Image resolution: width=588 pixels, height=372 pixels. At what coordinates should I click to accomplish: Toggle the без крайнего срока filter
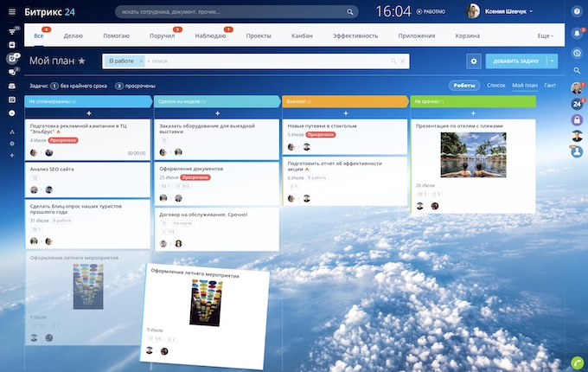[x=79, y=87]
